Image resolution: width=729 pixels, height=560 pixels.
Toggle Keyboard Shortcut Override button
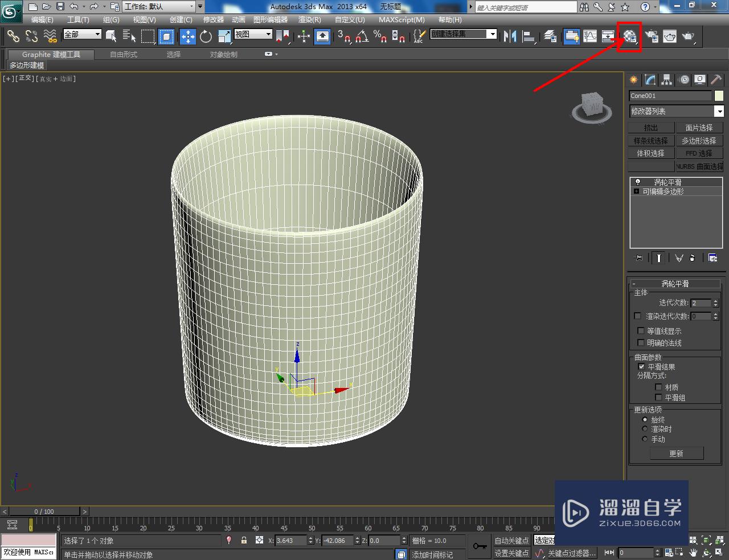pyautogui.click(x=322, y=36)
